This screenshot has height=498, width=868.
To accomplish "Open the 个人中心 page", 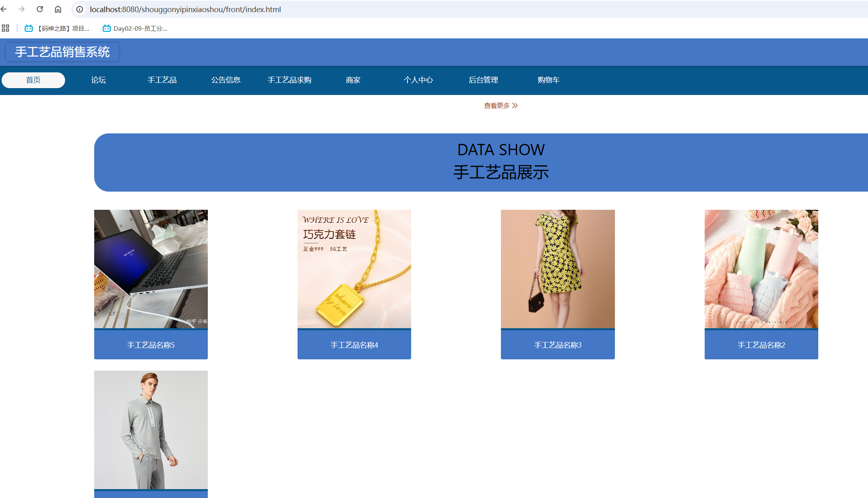I will [x=418, y=80].
